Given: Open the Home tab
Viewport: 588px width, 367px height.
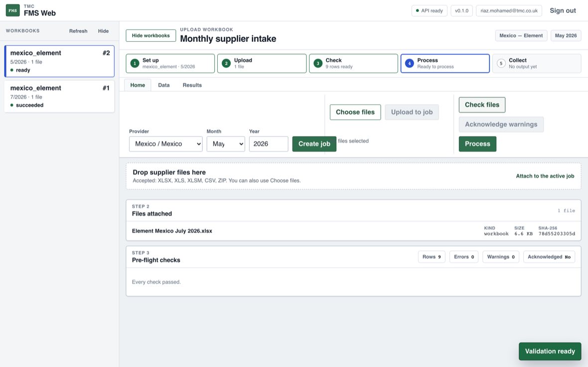Looking at the screenshot, I should (138, 85).
